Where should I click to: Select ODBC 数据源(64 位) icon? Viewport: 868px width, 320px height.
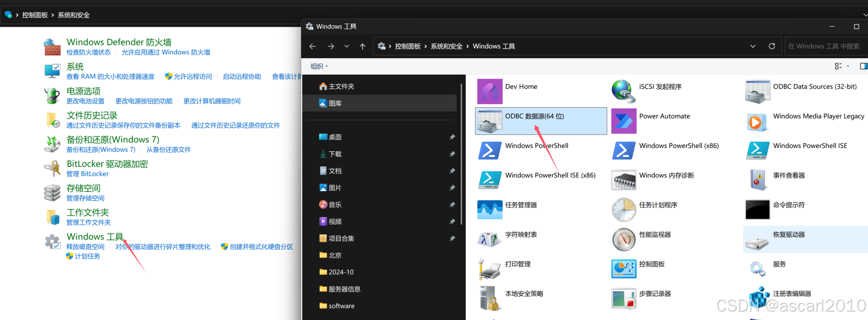[x=490, y=121]
